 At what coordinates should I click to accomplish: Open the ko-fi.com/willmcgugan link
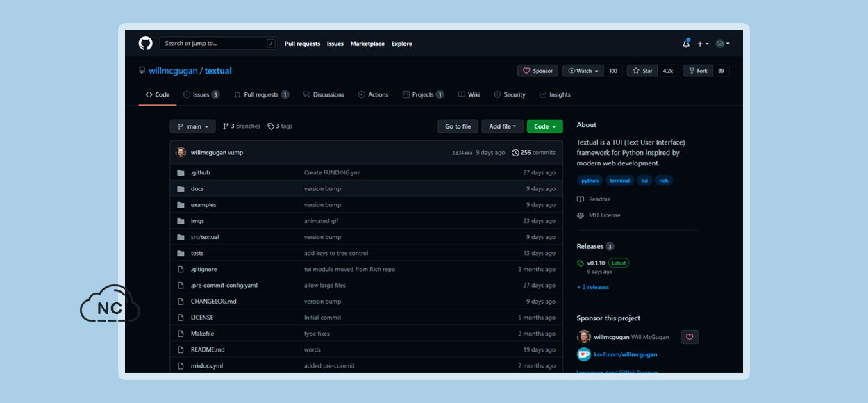click(x=625, y=354)
